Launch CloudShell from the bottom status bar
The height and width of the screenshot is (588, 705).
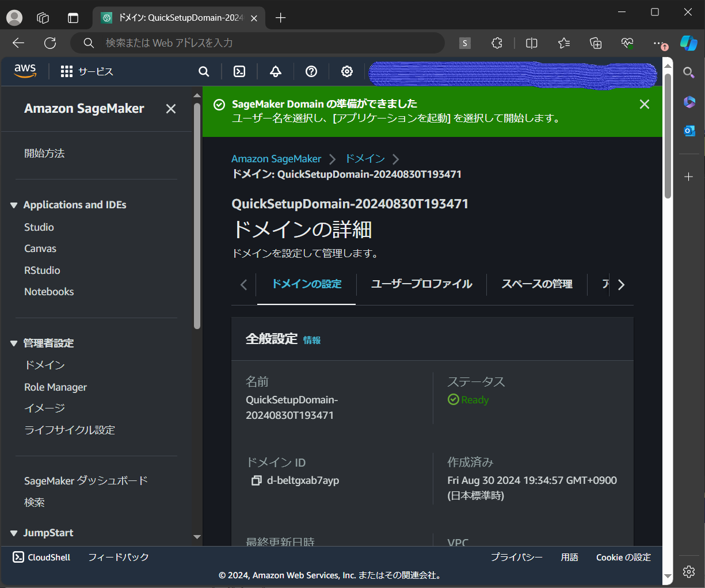tap(40, 556)
